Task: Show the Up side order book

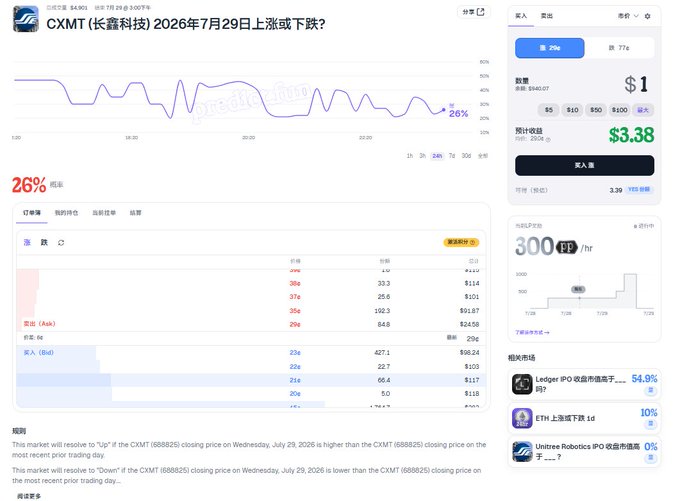Action: 27,242
